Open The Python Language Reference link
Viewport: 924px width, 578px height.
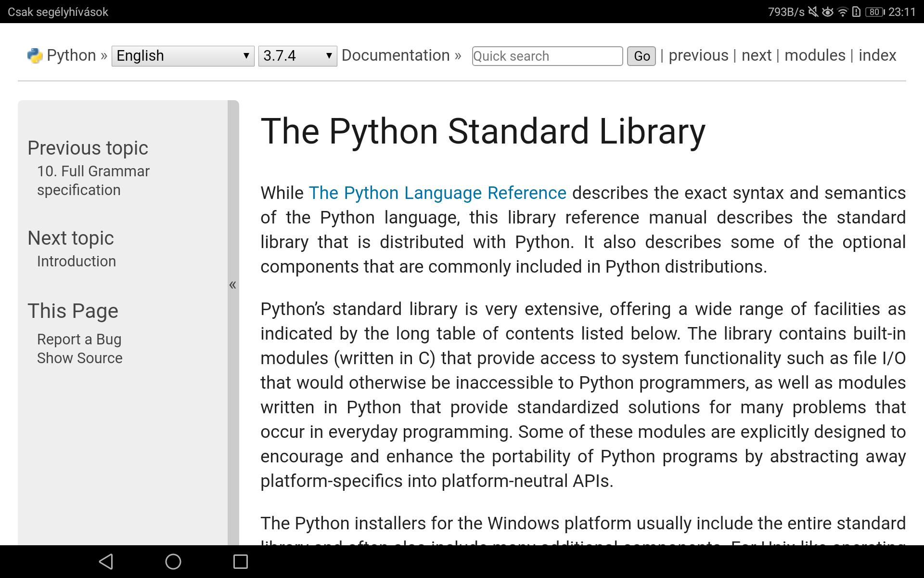click(437, 193)
